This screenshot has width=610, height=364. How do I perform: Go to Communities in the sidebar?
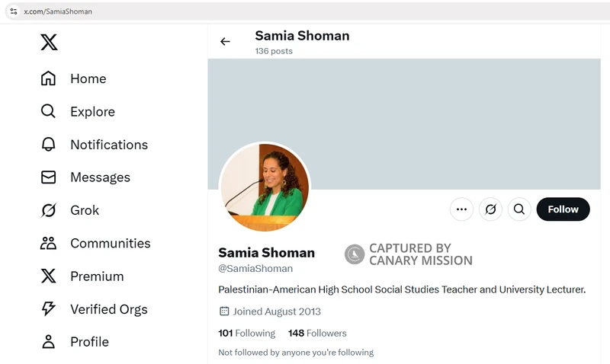110,244
